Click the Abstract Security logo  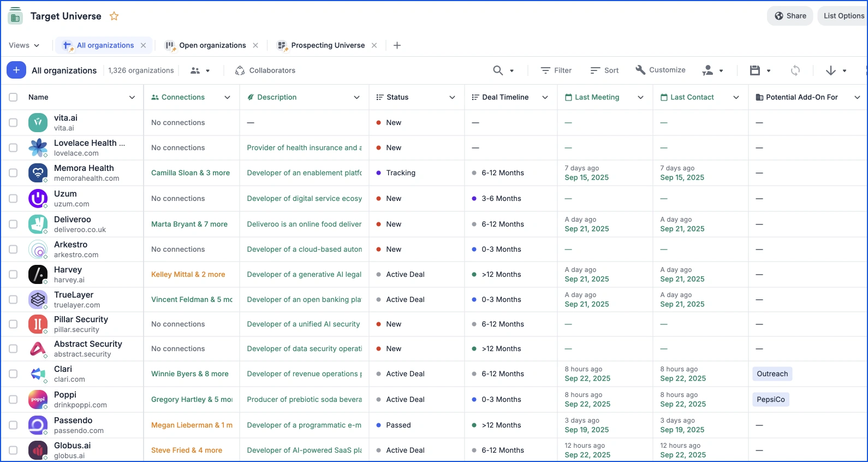[38, 348]
